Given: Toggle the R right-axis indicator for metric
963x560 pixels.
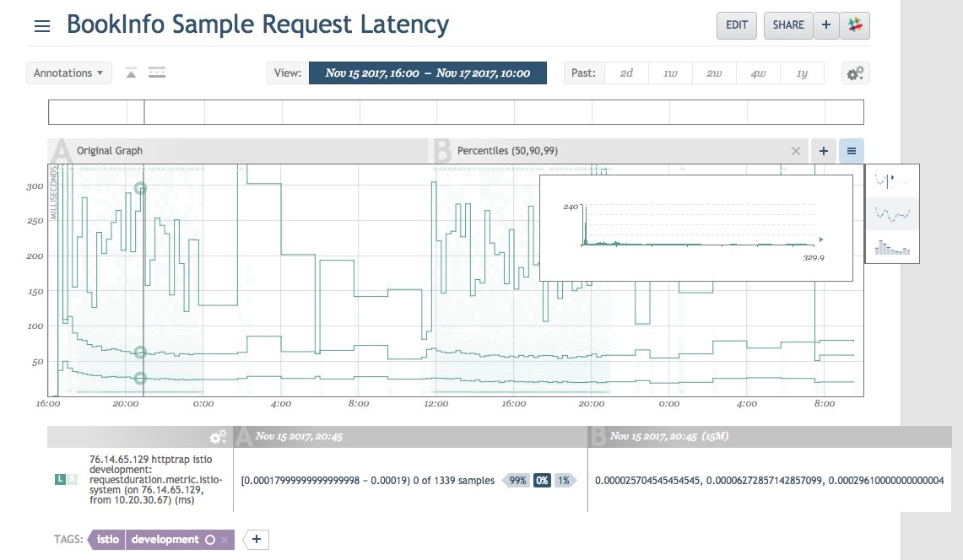Looking at the screenshot, I should (x=71, y=480).
